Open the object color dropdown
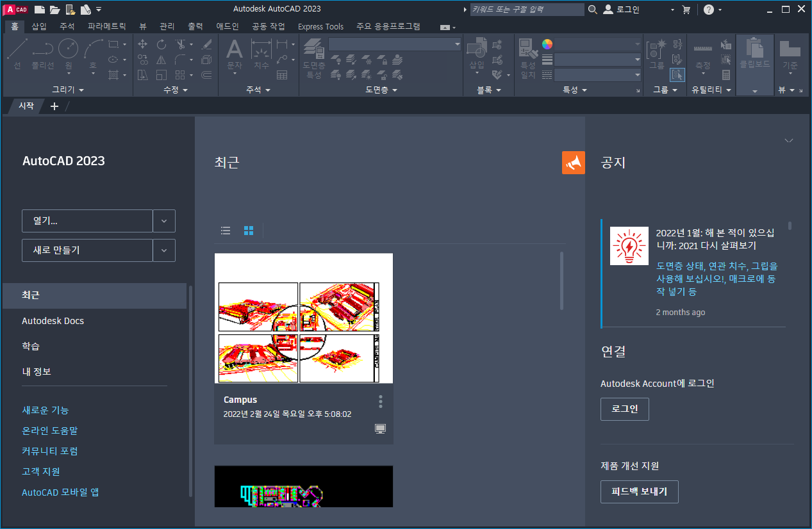 click(x=598, y=44)
